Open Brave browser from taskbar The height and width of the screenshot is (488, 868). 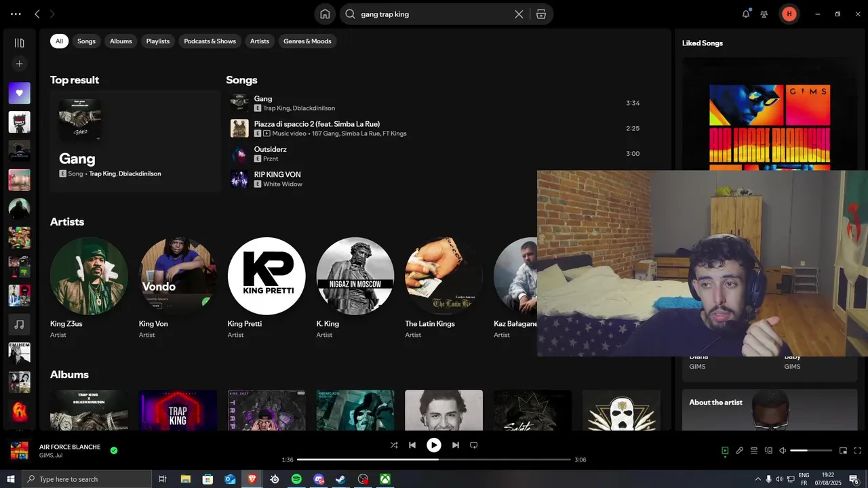252,479
